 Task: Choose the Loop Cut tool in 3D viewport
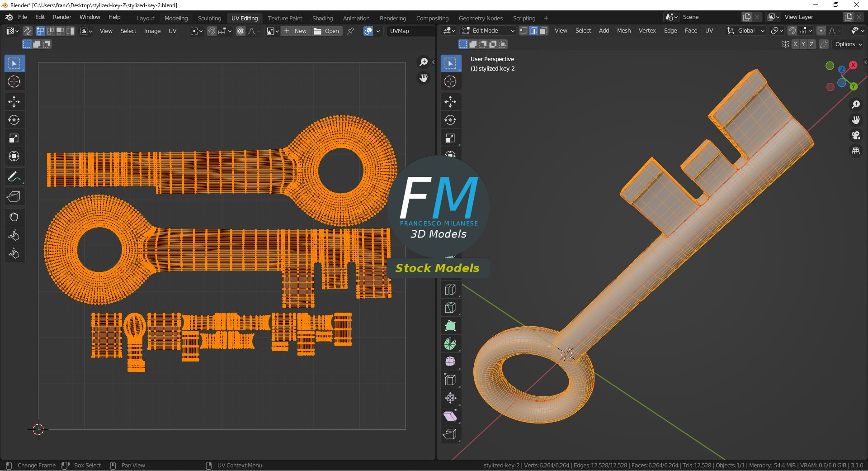click(x=450, y=290)
